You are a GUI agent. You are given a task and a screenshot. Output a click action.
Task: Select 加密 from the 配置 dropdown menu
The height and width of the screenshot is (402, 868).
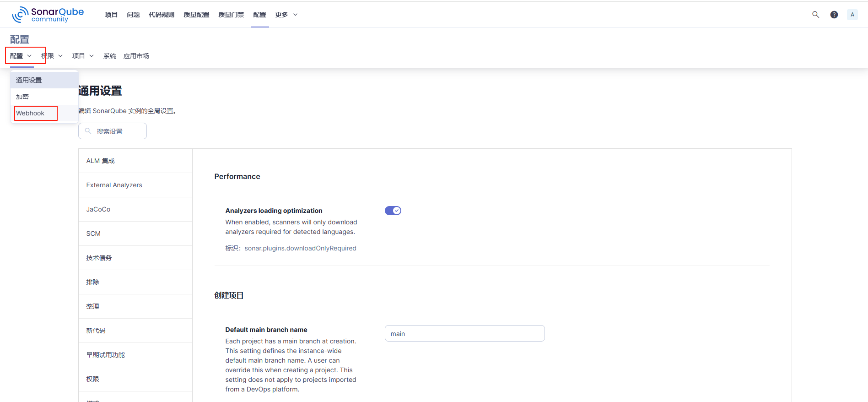tap(22, 97)
